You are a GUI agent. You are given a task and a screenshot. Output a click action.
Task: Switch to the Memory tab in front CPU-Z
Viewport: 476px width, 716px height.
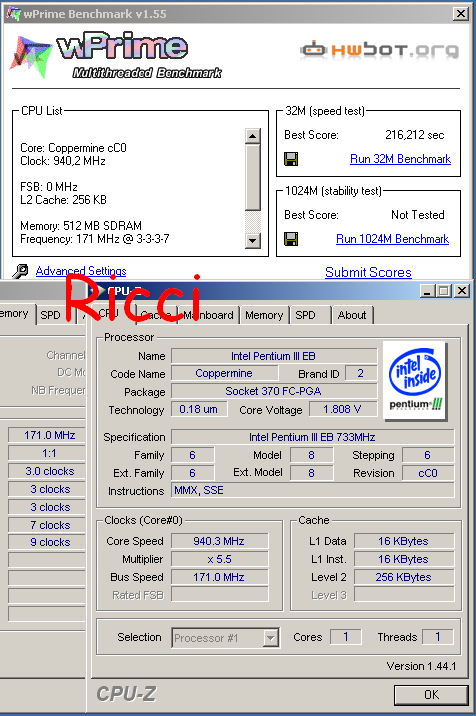pyautogui.click(x=264, y=315)
